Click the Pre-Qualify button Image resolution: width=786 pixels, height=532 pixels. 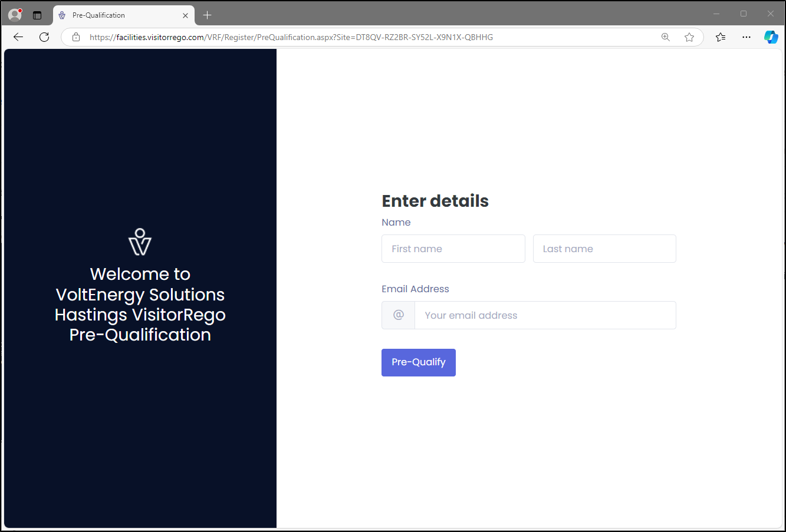click(419, 362)
